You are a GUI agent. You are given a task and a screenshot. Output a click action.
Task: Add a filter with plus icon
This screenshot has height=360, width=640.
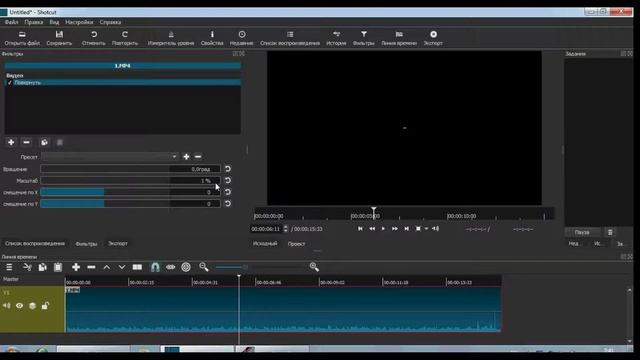pyautogui.click(x=11, y=142)
